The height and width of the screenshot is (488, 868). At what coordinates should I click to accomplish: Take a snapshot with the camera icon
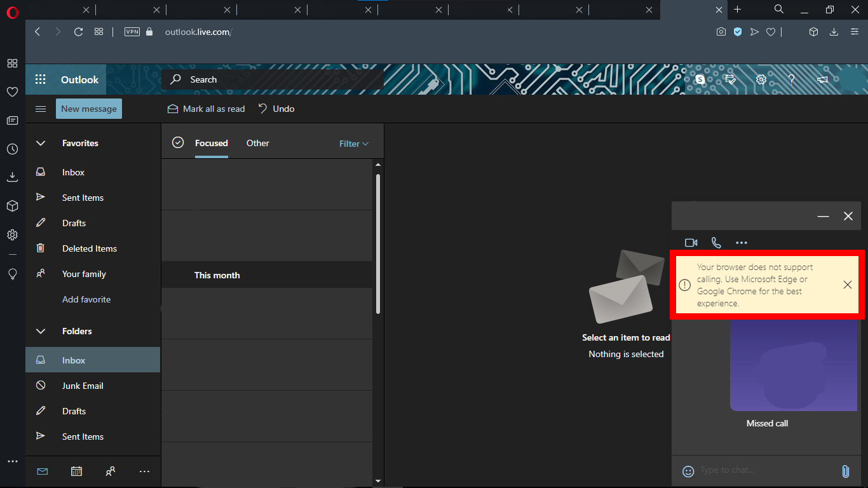click(721, 32)
